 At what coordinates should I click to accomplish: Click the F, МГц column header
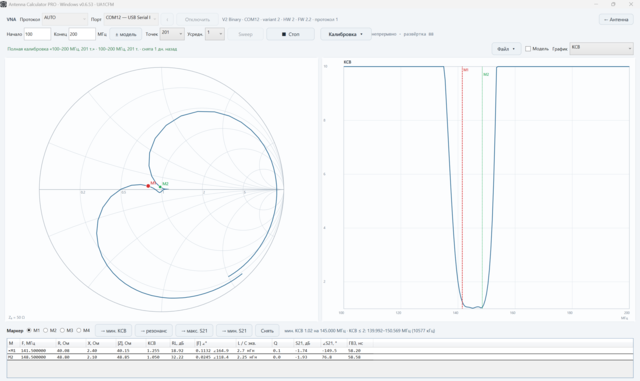(x=29, y=343)
